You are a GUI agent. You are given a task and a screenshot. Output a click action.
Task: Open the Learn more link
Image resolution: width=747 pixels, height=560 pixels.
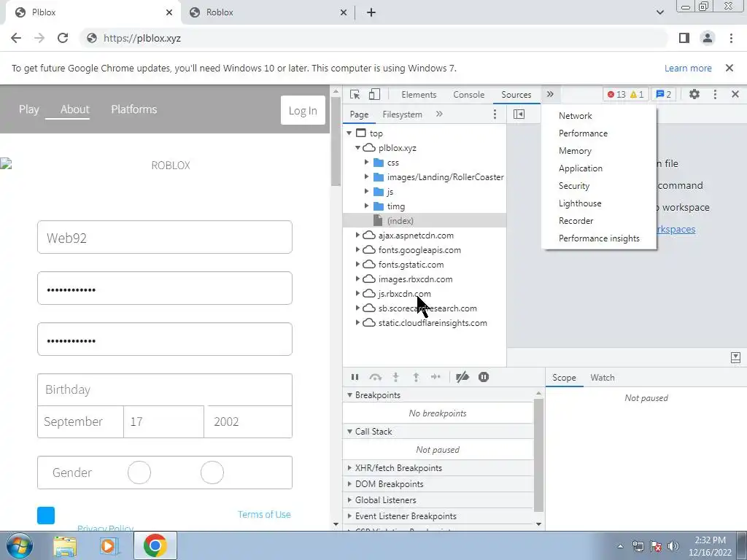point(688,68)
